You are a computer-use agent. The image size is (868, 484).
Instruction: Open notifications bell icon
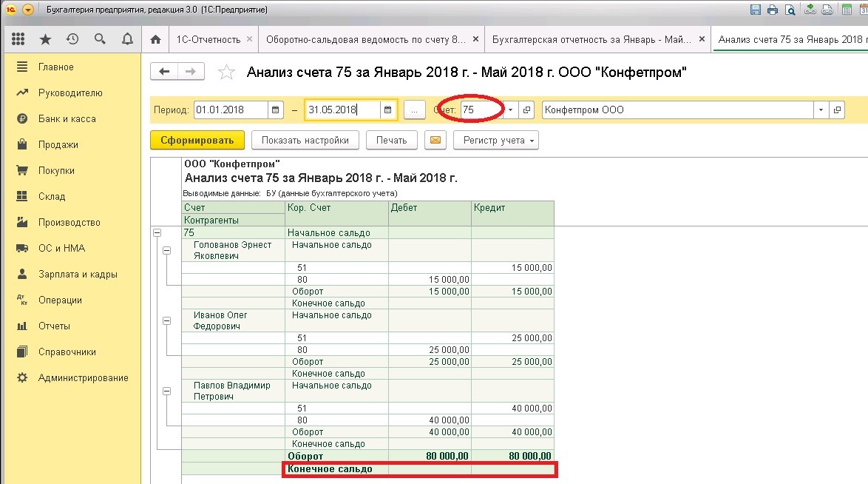click(127, 38)
